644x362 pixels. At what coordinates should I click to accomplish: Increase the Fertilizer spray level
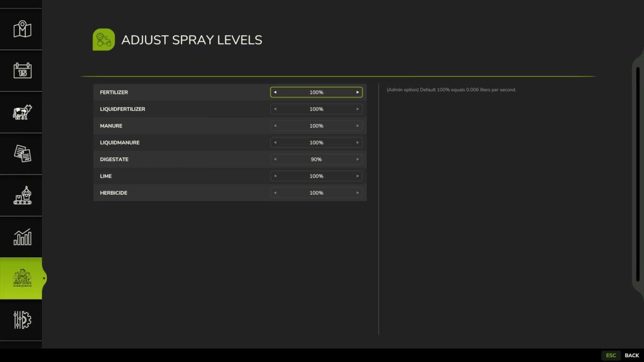click(x=357, y=92)
